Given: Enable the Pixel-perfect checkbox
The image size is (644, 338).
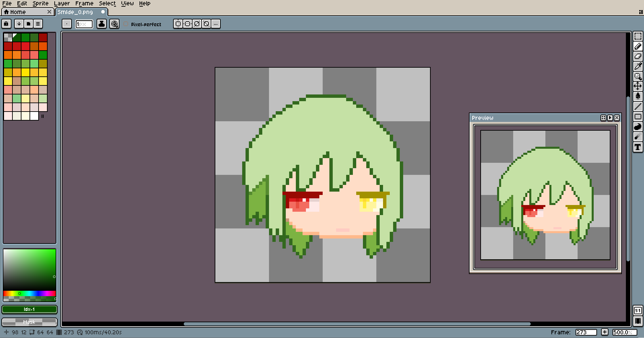Looking at the screenshot, I should pyautogui.click(x=126, y=24).
